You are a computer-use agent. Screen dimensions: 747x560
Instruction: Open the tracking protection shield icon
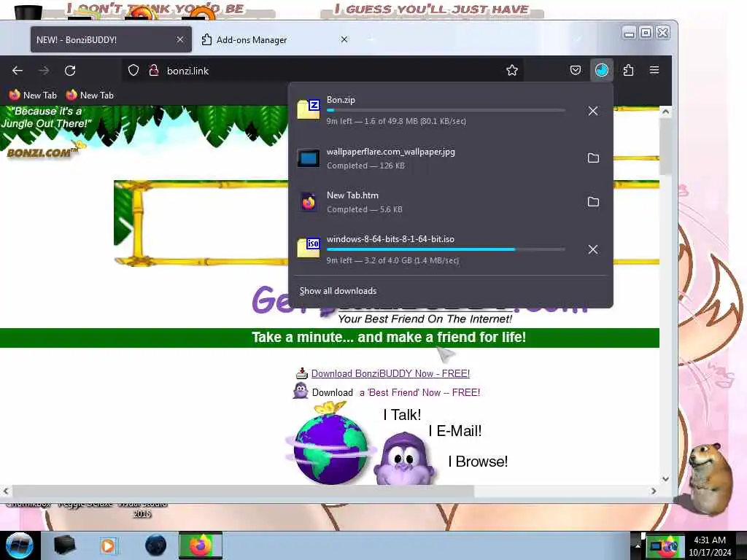click(x=133, y=71)
